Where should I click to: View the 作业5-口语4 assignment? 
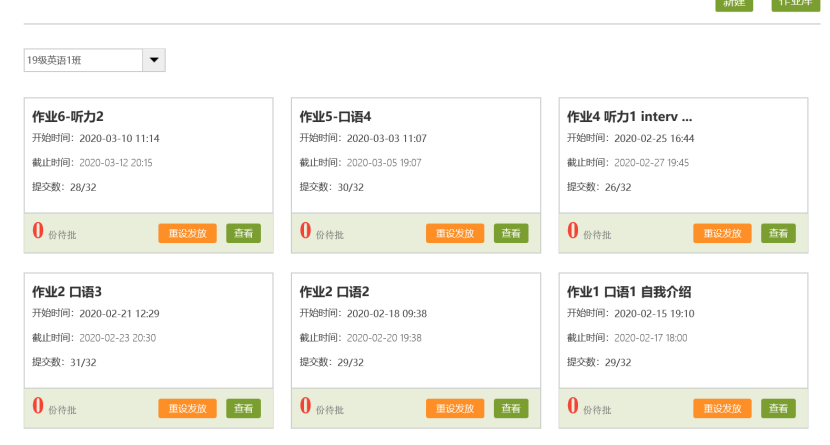[511, 233]
